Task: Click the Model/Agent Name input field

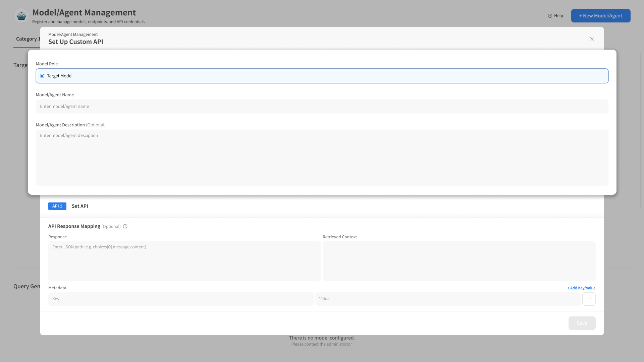Action: click(x=322, y=106)
